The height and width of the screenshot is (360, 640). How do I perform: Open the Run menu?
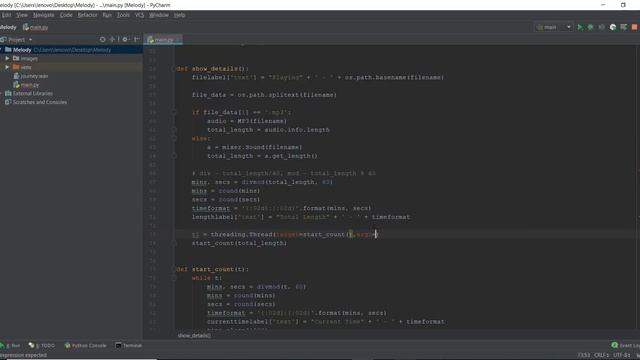click(x=107, y=15)
